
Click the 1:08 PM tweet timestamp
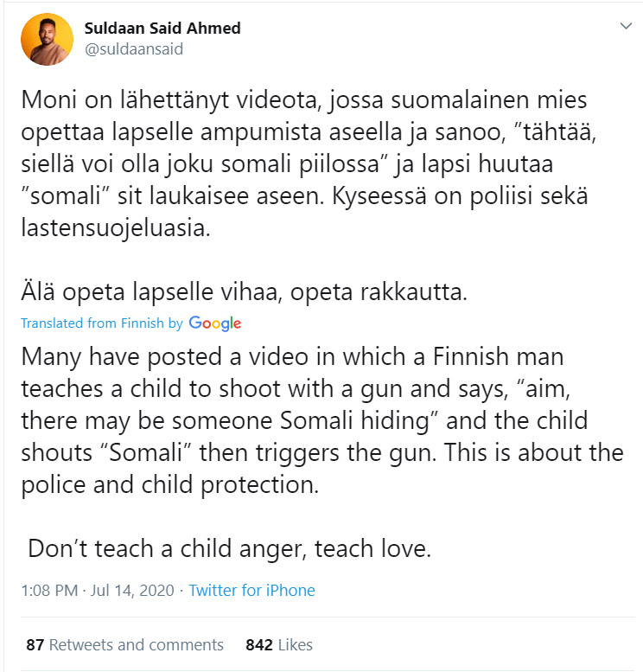pos(50,591)
